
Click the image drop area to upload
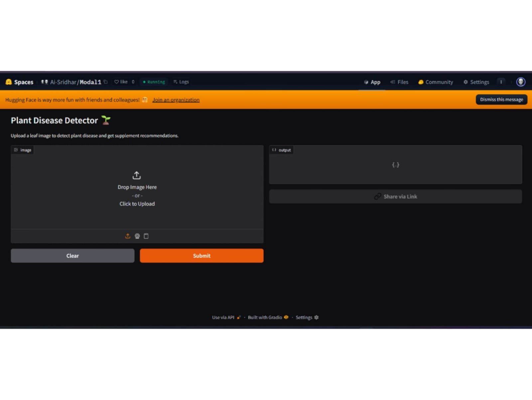point(137,189)
